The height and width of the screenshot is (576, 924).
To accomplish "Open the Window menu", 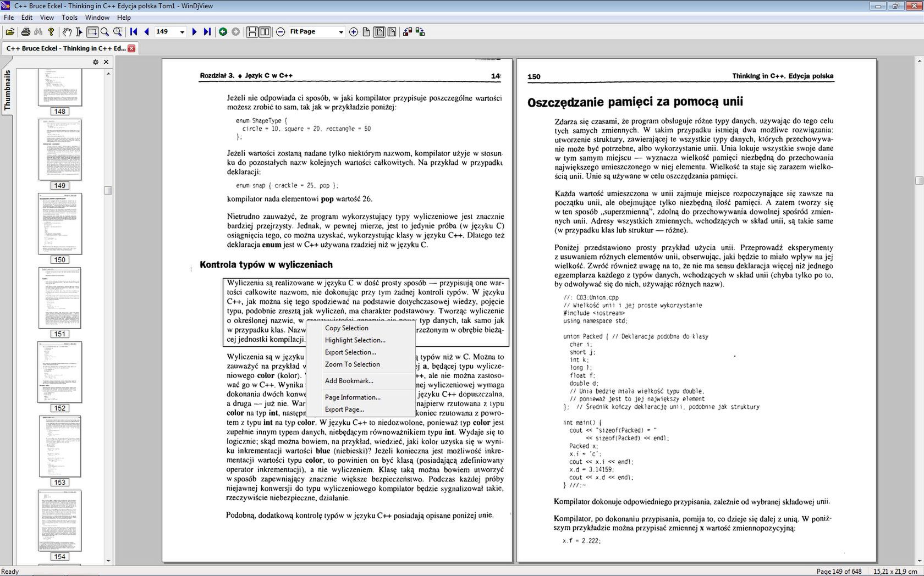I will pos(97,18).
